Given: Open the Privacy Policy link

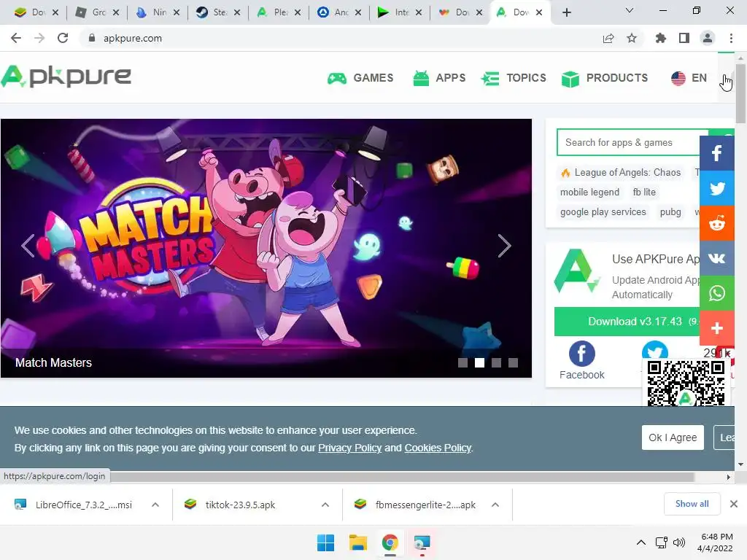Looking at the screenshot, I should [x=349, y=448].
